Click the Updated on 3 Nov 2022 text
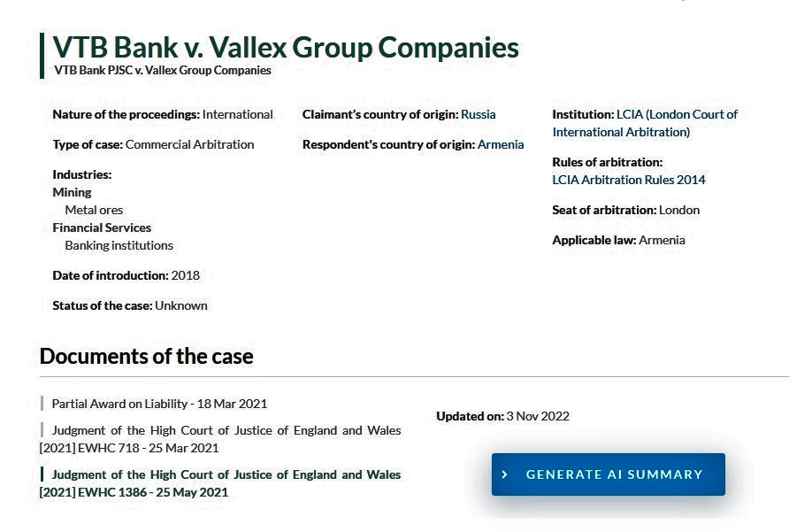The width and height of the screenshot is (812, 532). click(502, 416)
